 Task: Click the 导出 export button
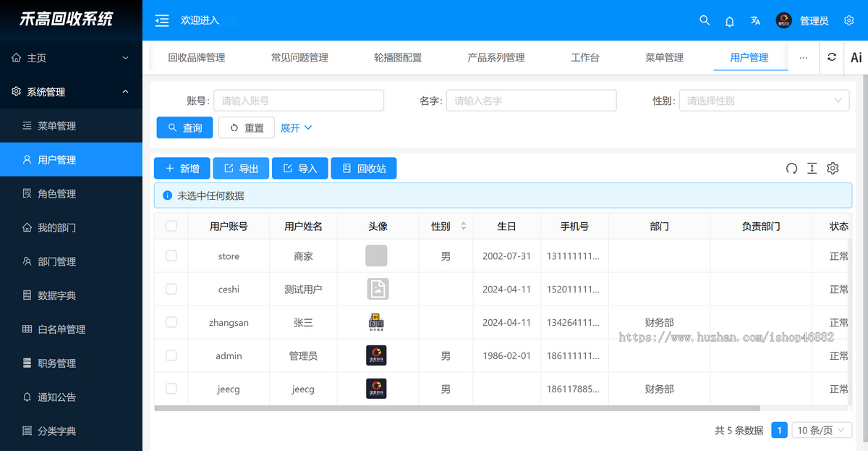(241, 169)
